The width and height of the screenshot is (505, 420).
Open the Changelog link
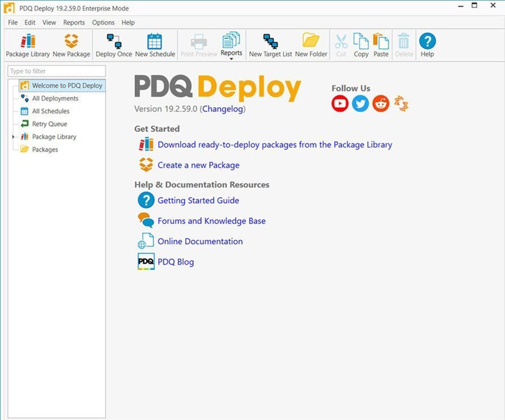[x=223, y=109]
